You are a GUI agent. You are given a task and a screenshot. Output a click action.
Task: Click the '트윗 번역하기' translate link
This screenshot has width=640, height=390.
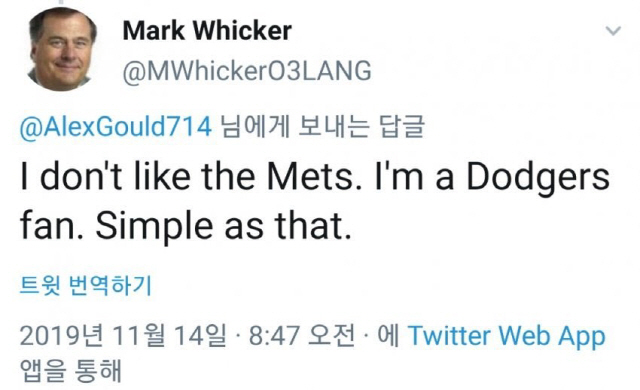click(x=86, y=285)
